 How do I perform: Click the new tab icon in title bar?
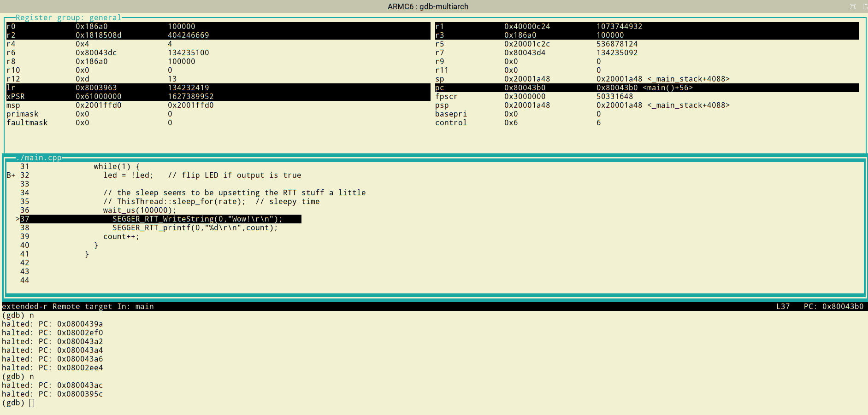click(x=865, y=6)
